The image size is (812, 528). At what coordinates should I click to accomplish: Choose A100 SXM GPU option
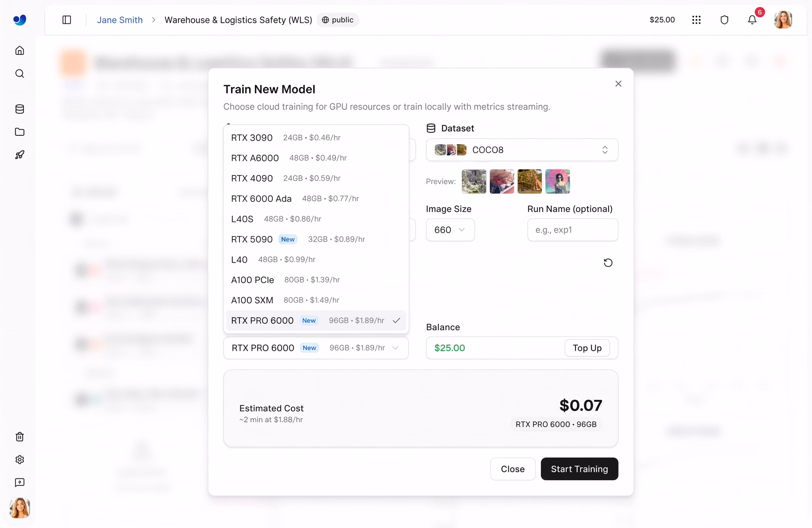pyautogui.click(x=316, y=300)
